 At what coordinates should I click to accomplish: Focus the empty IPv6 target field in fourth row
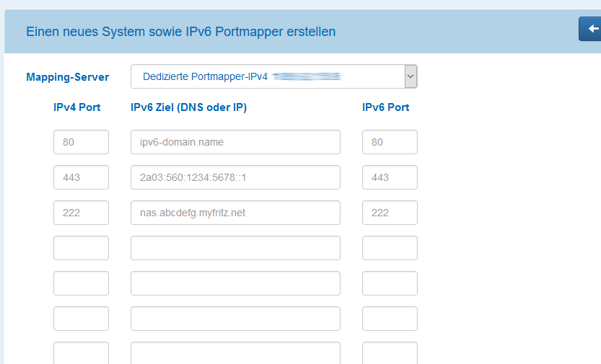click(235, 248)
